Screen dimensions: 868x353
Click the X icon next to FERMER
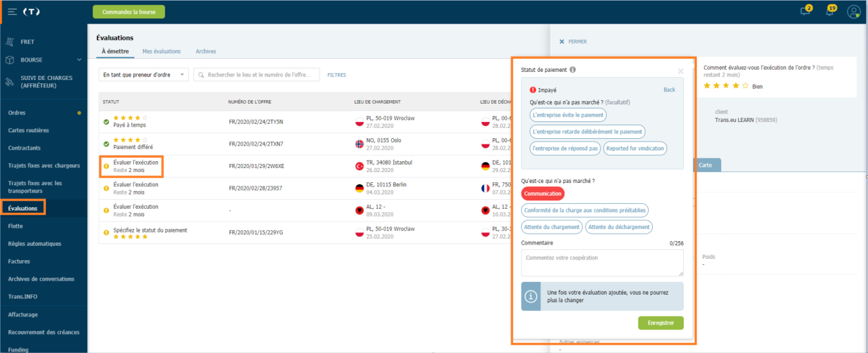562,41
